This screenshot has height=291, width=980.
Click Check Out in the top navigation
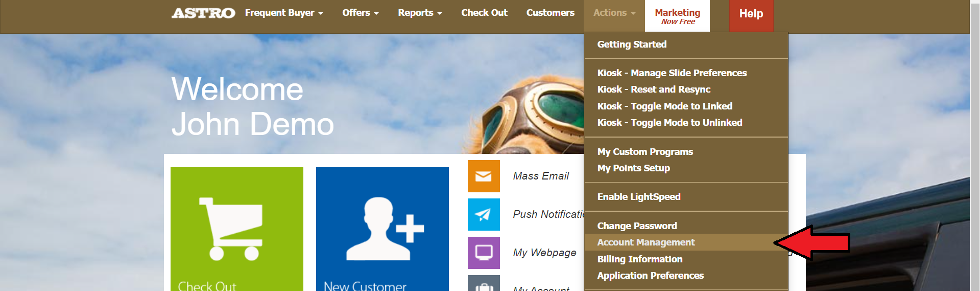[484, 13]
